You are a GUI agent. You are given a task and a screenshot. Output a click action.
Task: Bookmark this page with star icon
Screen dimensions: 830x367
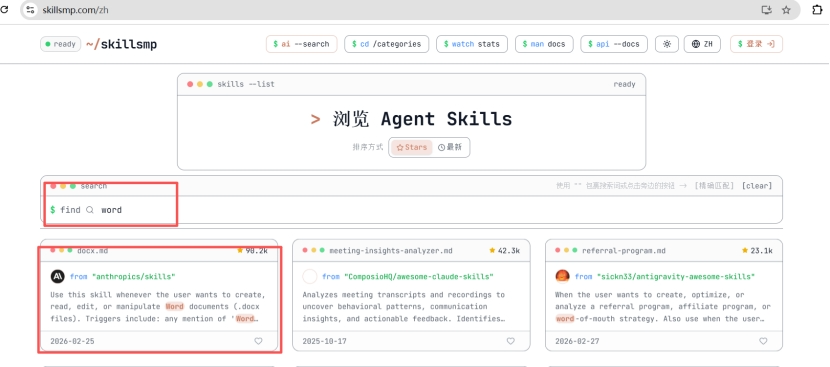786,10
